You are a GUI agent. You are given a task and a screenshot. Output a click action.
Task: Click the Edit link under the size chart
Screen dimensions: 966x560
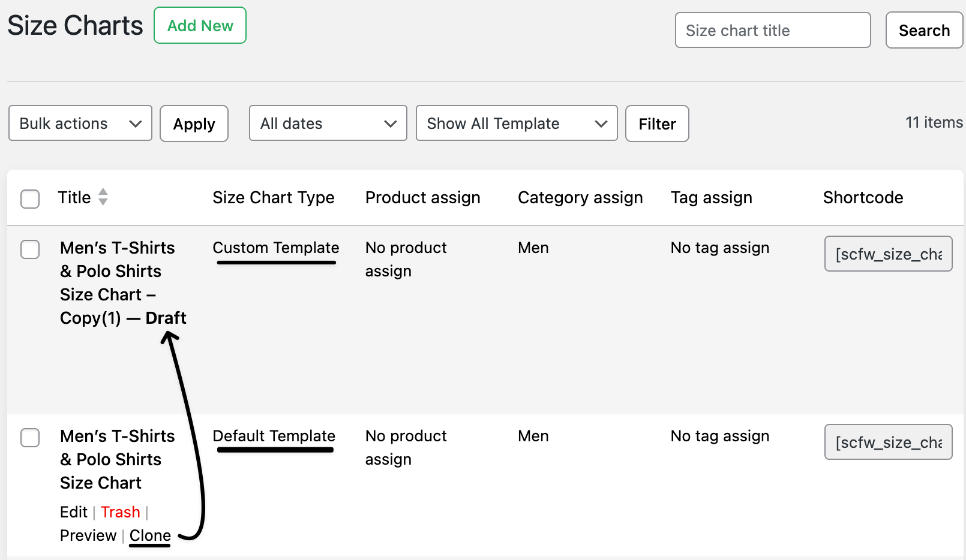(x=74, y=512)
